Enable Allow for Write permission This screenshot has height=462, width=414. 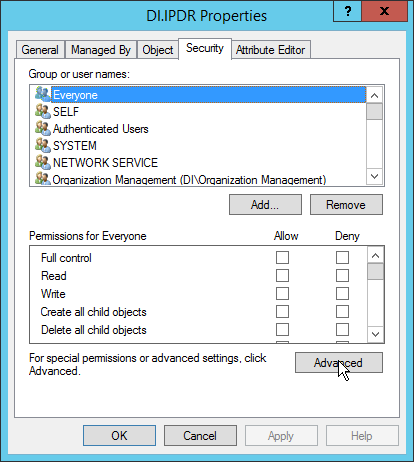pos(282,294)
